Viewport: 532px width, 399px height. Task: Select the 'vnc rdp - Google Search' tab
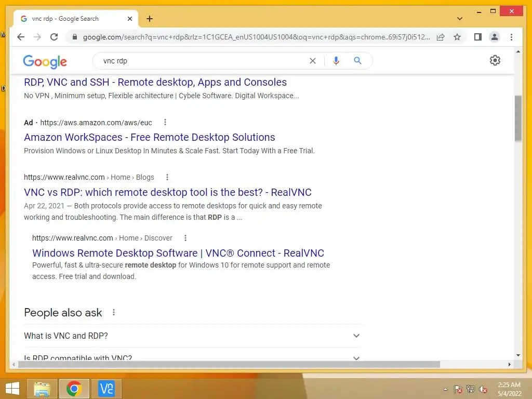click(x=76, y=19)
